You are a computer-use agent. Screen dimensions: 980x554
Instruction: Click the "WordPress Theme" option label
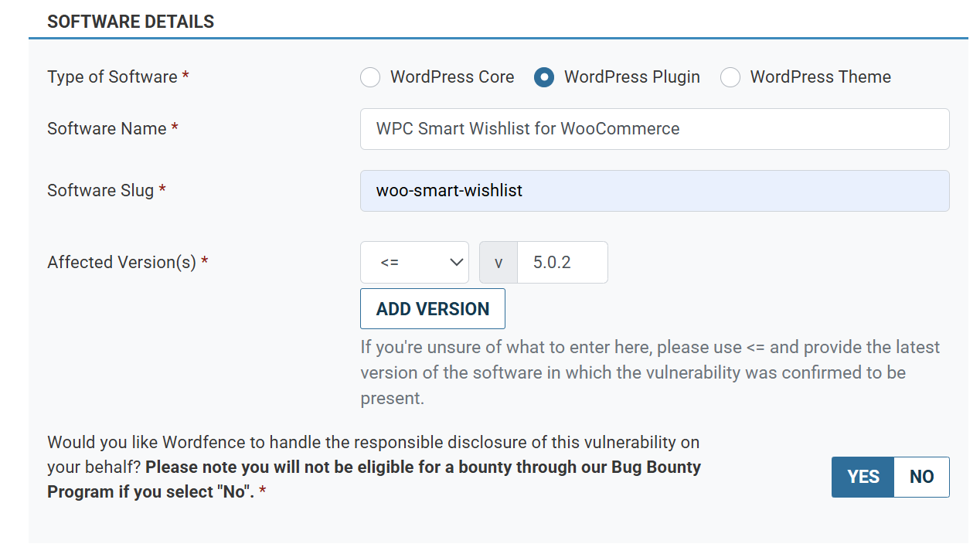point(820,77)
